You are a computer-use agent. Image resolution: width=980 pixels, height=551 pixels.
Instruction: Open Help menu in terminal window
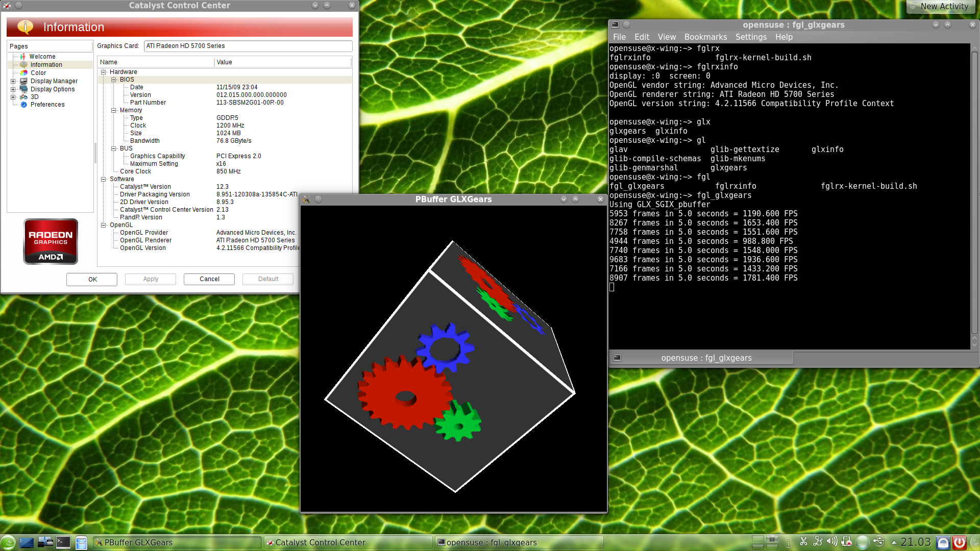[x=784, y=37]
